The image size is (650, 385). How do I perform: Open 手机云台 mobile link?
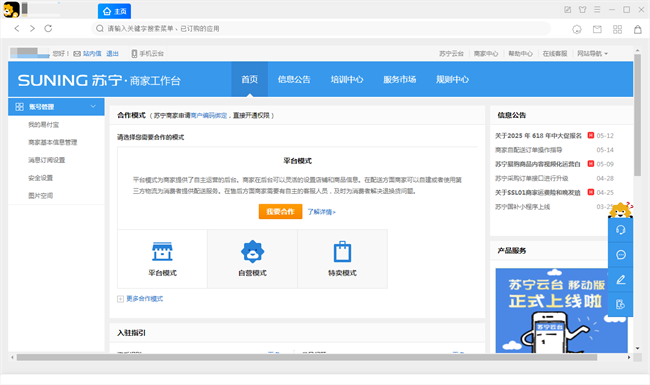click(151, 53)
